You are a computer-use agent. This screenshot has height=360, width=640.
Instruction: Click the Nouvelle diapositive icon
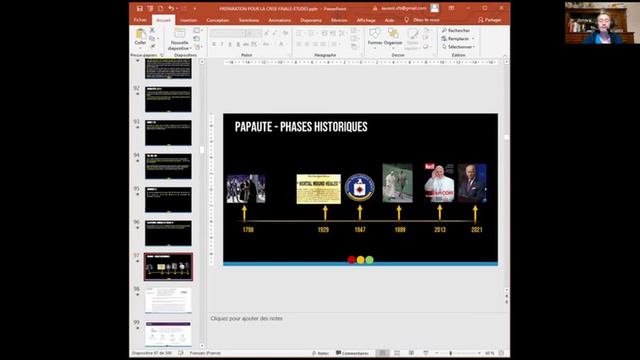coord(180,34)
